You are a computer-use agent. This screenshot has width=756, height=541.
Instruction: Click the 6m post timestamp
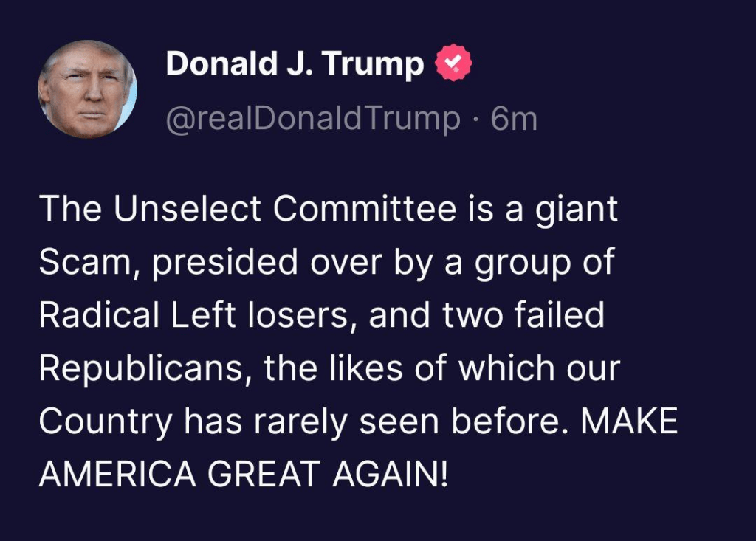coord(514,119)
